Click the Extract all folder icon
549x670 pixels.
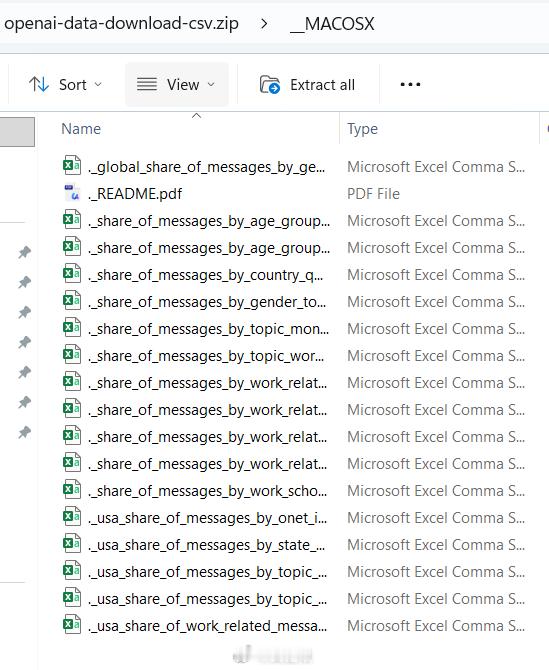(270, 85)
